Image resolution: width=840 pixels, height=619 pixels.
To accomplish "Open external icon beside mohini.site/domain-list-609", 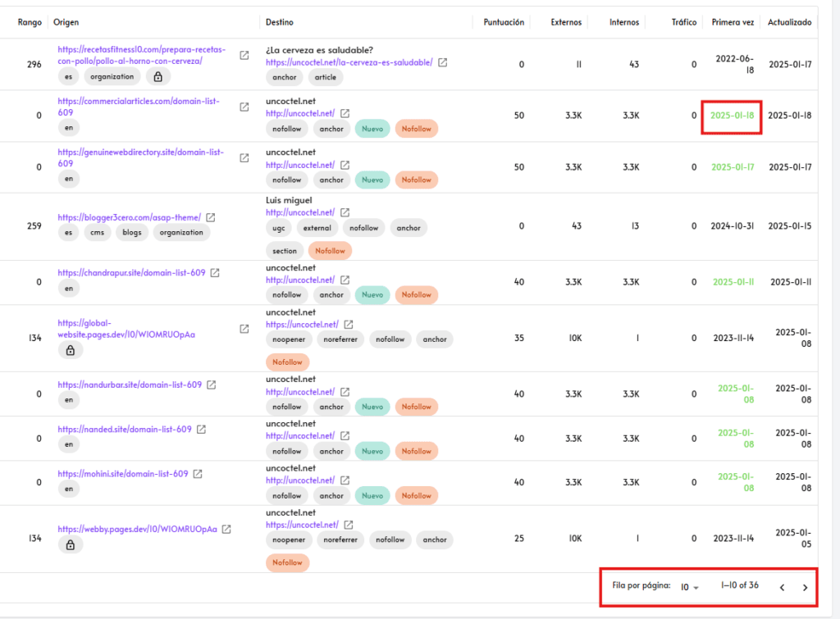I will (x=198, y=474).
